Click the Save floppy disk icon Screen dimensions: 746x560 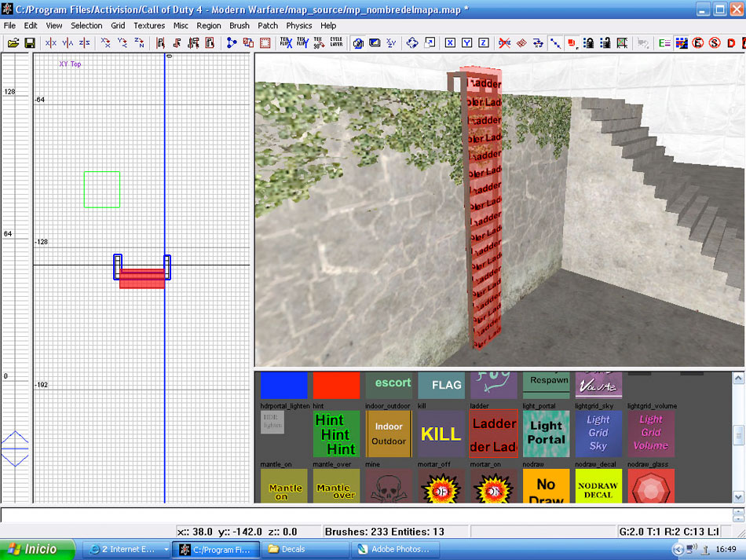point(30,42)
